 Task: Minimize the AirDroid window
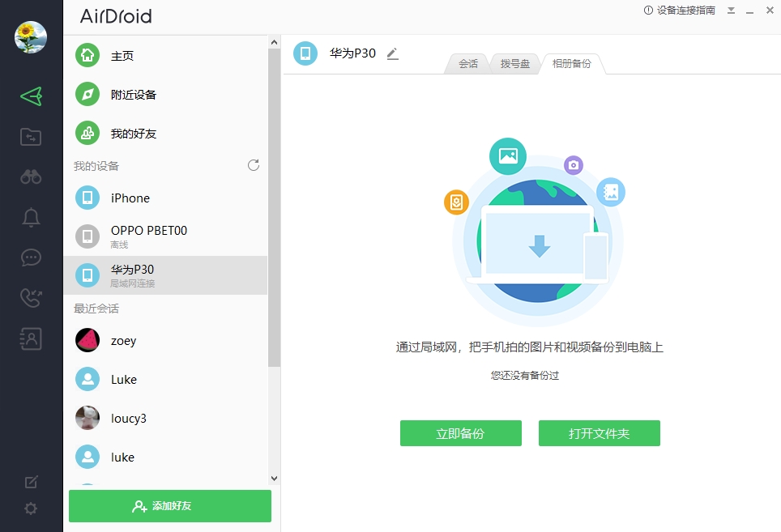(749, 11)
